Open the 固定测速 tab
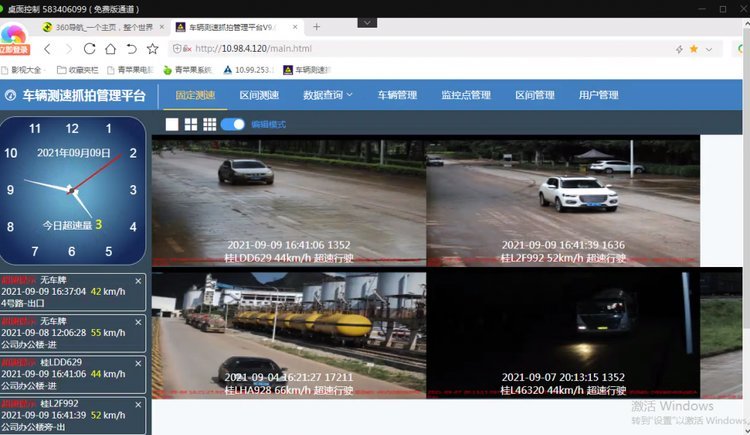The height and width of the screenshot is (435, 750). [x=195, y=95]
